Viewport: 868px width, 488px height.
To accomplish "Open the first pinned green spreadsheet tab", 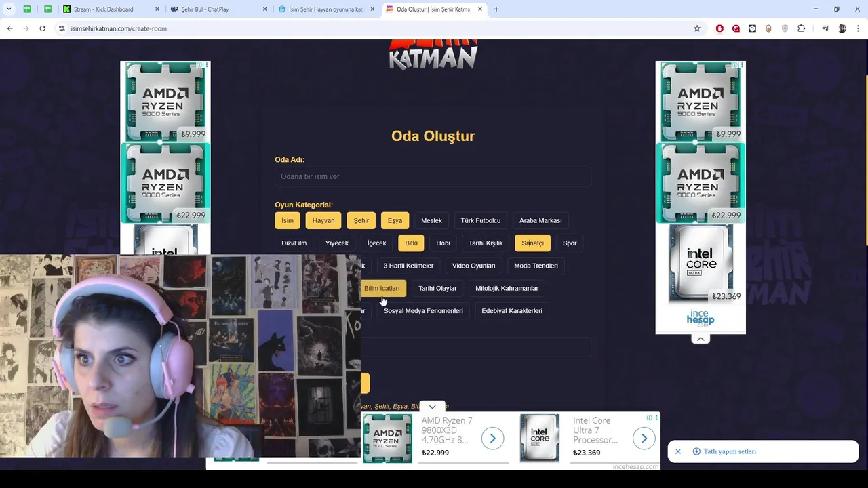I will 27,9.
